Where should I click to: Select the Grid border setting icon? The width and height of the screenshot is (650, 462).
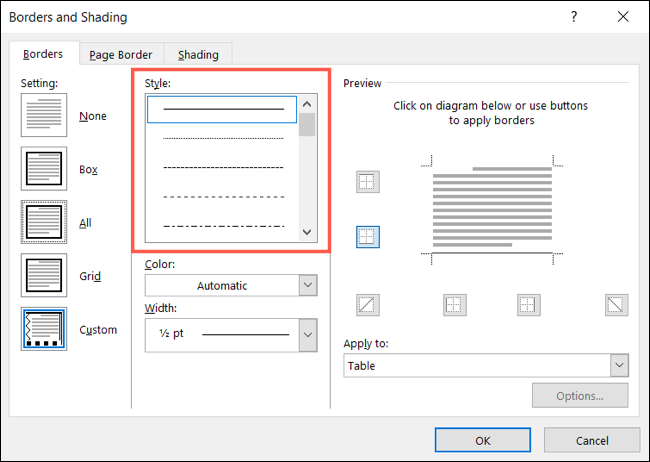pos(43,276)
